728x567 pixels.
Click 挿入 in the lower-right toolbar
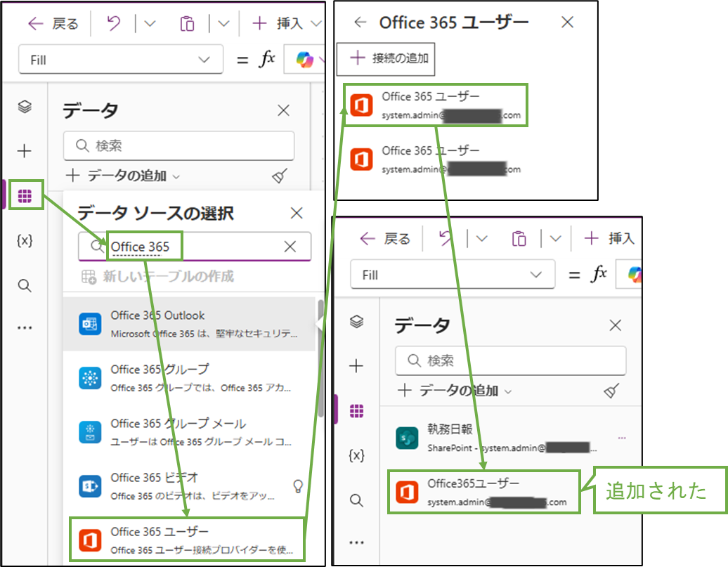coord(610,239)
